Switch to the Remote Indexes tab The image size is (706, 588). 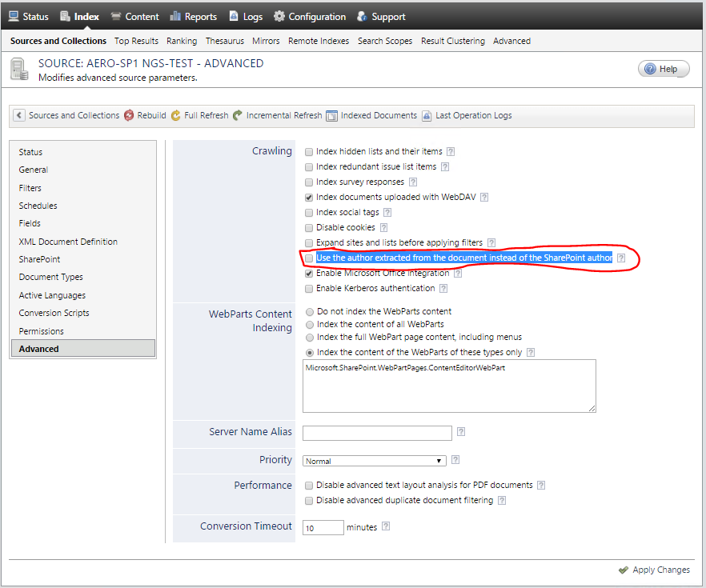[319, 41]
